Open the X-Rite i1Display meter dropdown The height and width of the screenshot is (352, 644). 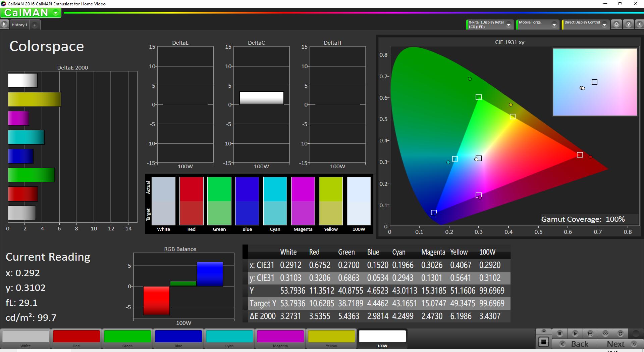tap(508, 25)
